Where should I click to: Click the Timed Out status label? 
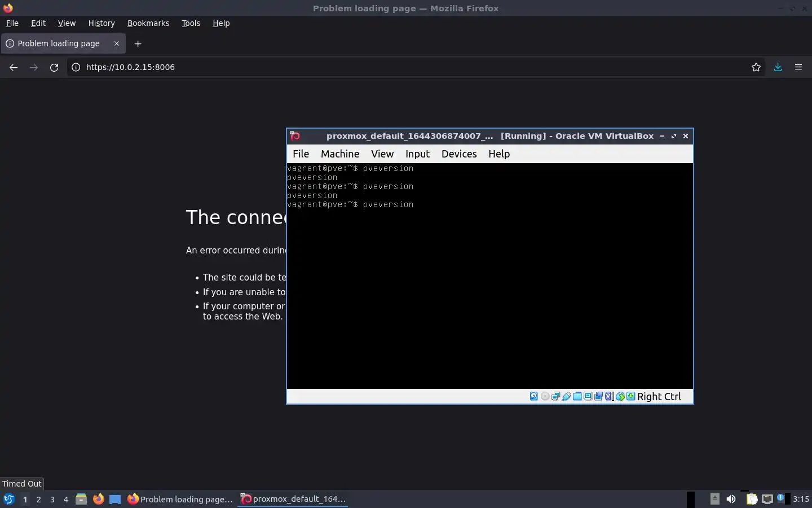point(21,484)
